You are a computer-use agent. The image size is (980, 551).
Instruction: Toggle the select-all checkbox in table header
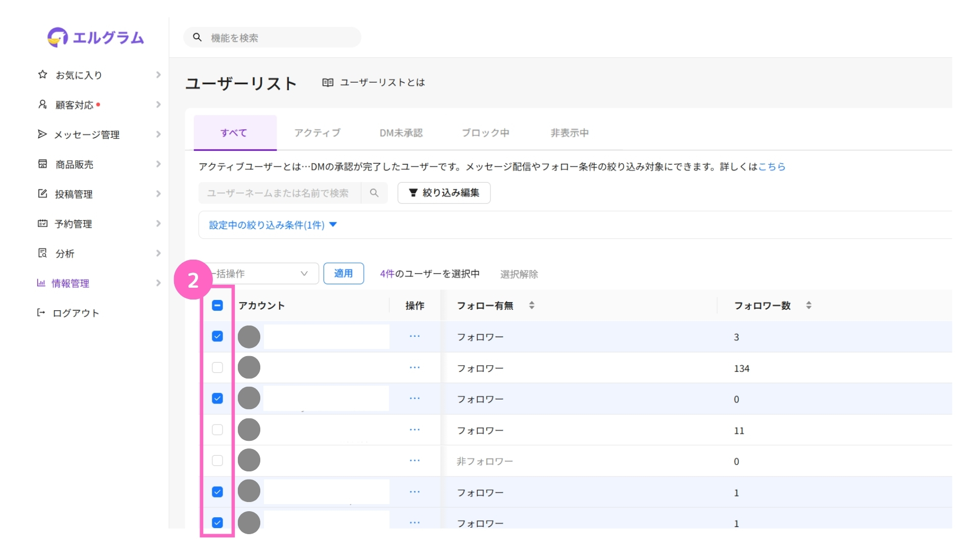(217, 306)
